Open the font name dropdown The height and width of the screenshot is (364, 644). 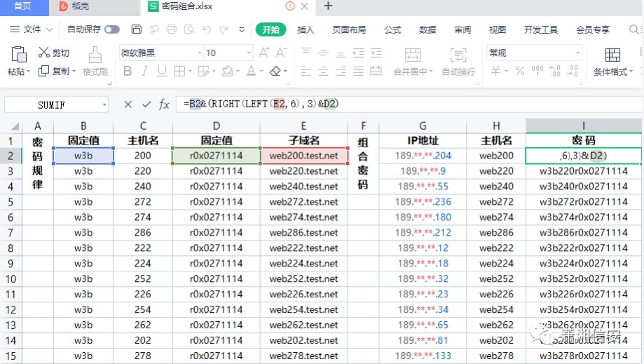(x=200, y=53)
